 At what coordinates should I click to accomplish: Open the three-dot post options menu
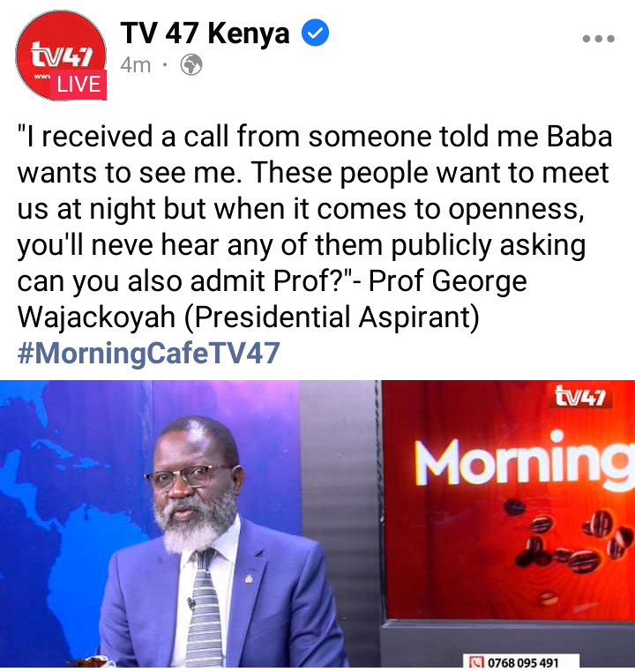[599, 39]
